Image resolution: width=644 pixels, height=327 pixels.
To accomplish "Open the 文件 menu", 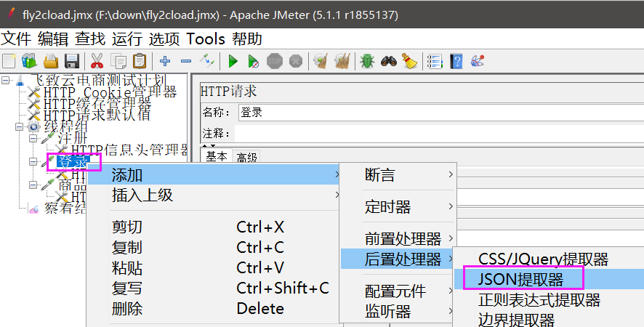I will 16,39.
